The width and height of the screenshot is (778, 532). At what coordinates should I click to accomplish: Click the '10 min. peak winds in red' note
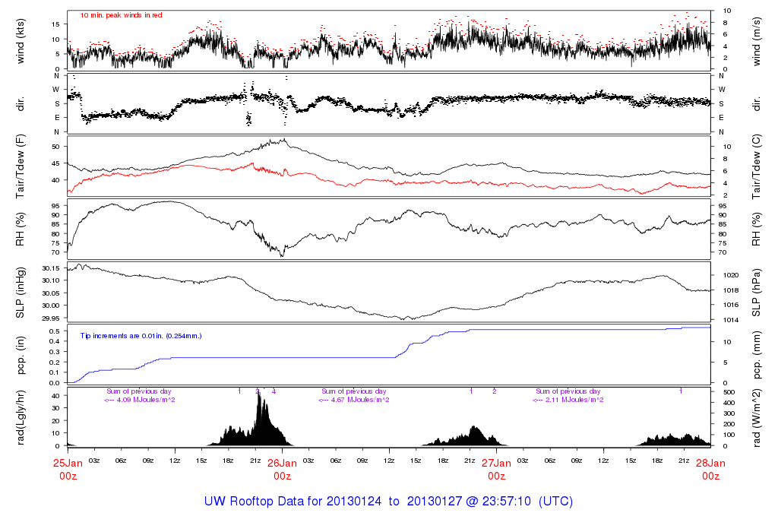(121, 15)
